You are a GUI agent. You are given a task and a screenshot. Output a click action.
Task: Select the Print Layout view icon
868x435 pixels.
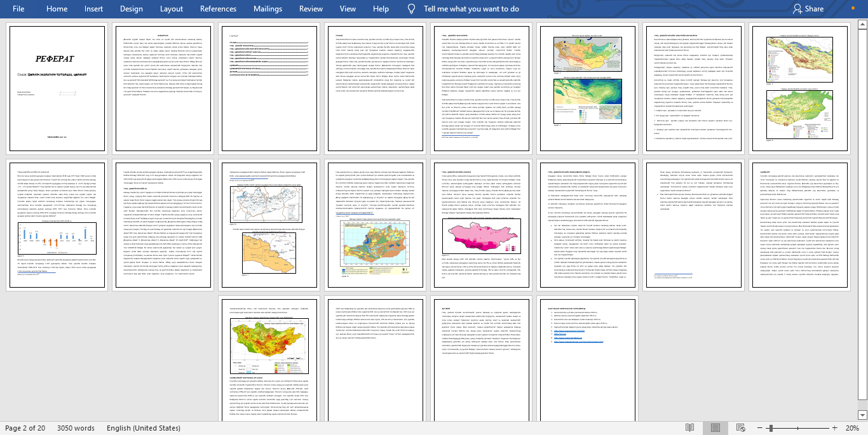click(x=715, y=428)
